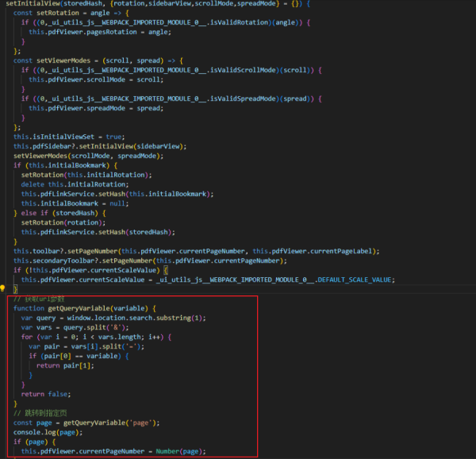Click 'this.pdfLinkService.setHash(this.initialBookmark);' line
This screenshot has height=459, width=476.
coord(117,194)
